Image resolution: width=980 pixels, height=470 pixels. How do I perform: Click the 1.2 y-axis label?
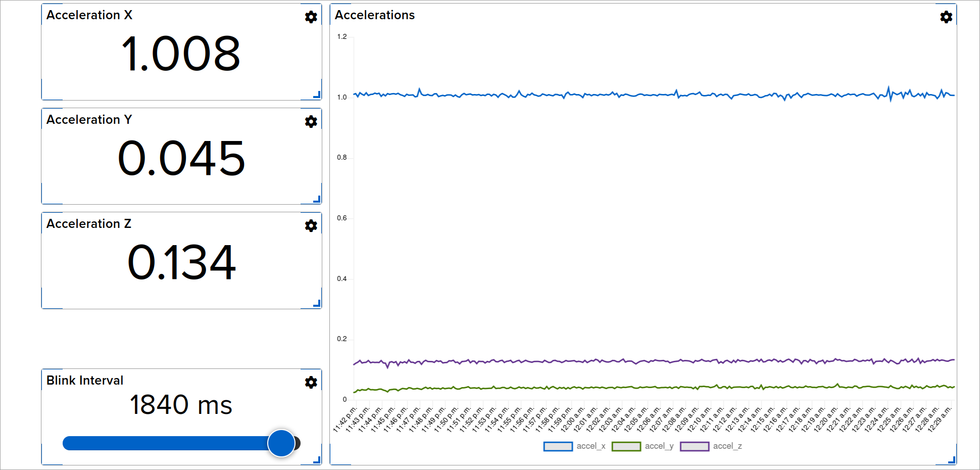(342, 36)
